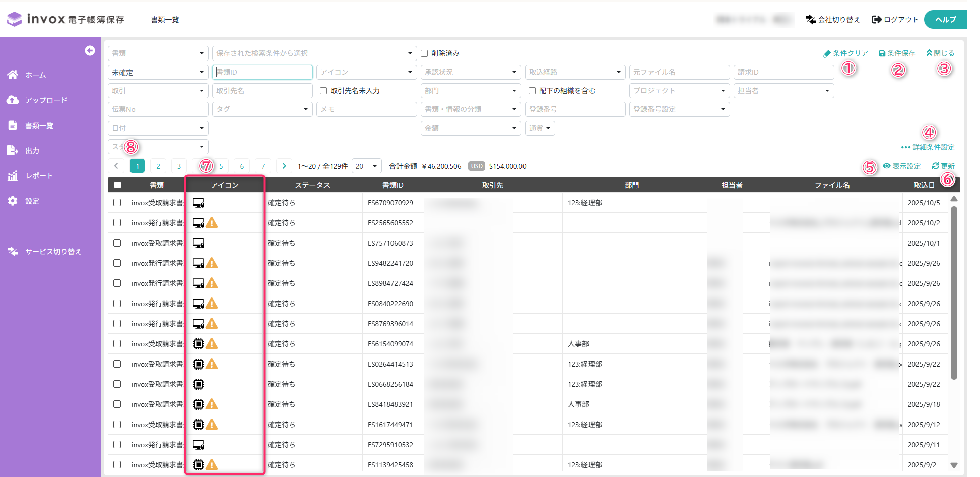Click warning icon on row ES2565605552
Screen dimensions: 980x477
(x=212, y=223)
